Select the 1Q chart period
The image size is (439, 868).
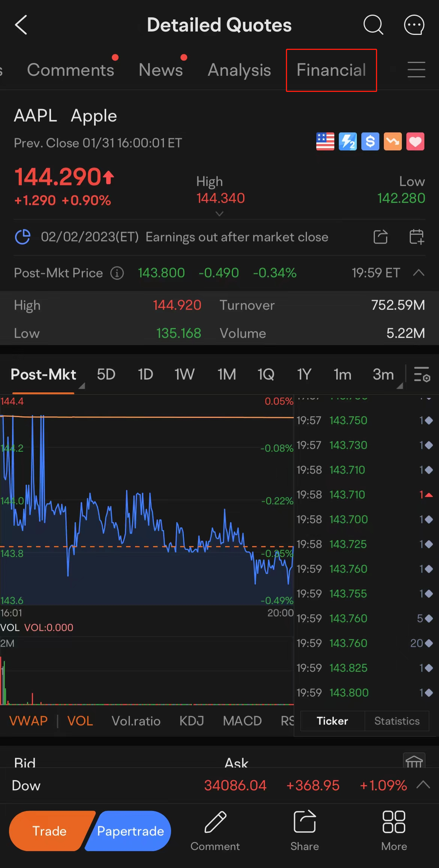pos(266,374)
